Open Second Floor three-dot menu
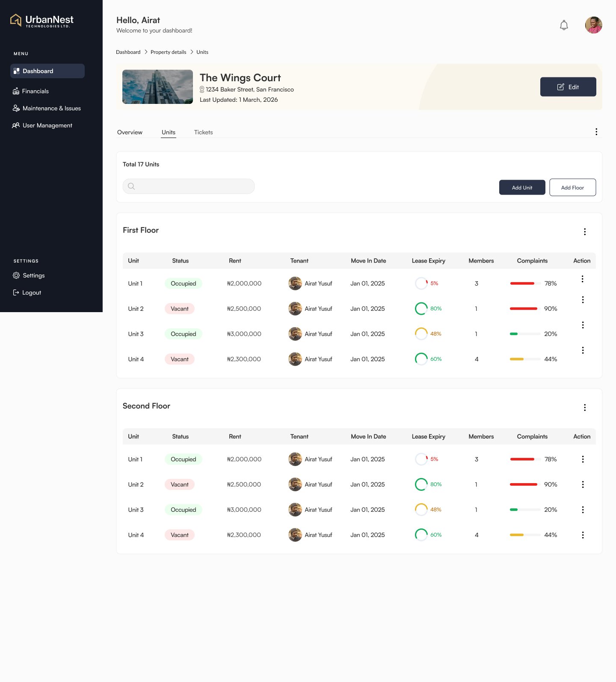This screenshot has height=682, width=616. 585,407
